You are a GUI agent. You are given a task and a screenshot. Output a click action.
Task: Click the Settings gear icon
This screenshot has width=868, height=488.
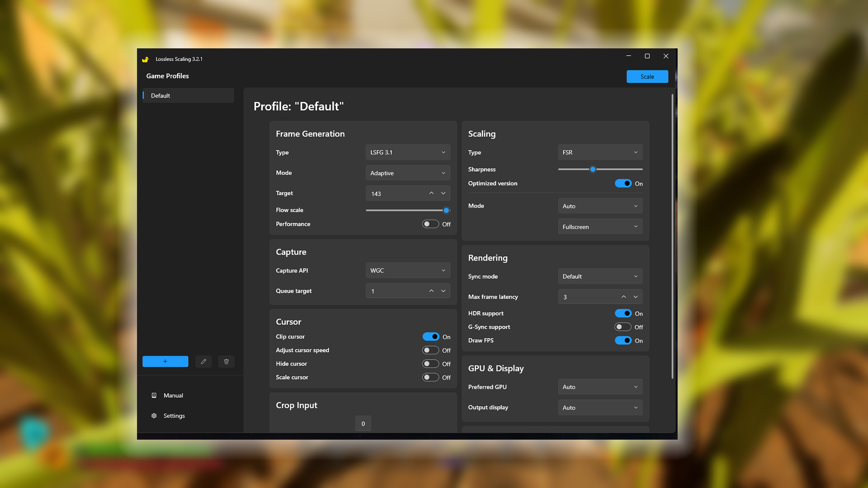pos(154,416)
